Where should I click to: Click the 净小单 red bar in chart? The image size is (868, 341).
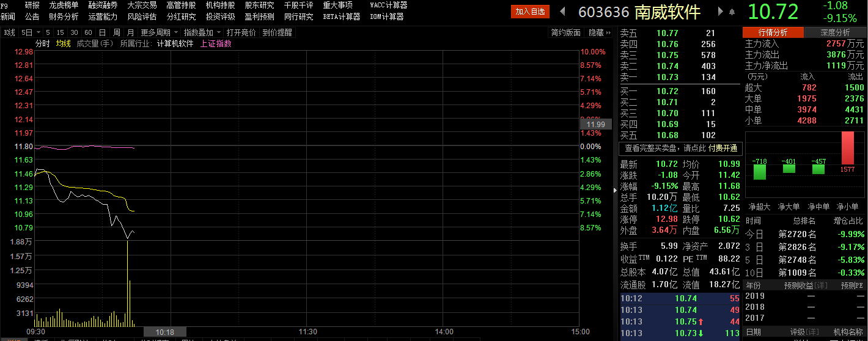point(848,148)
